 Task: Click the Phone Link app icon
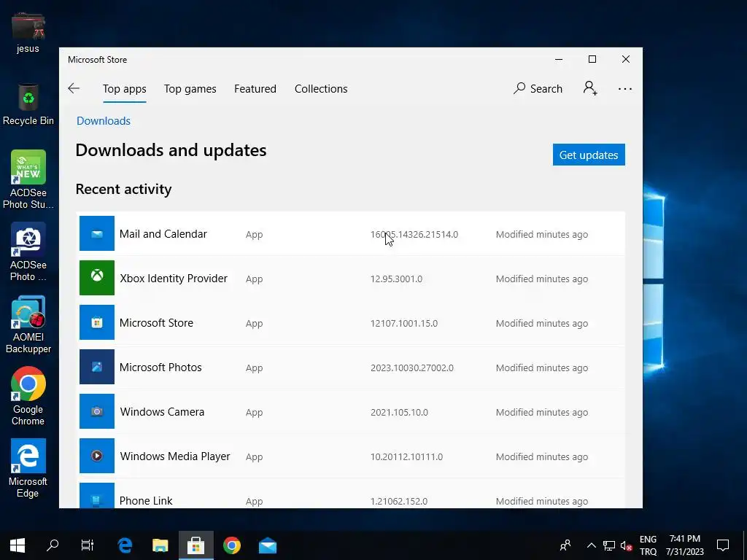tap(97, 495)
